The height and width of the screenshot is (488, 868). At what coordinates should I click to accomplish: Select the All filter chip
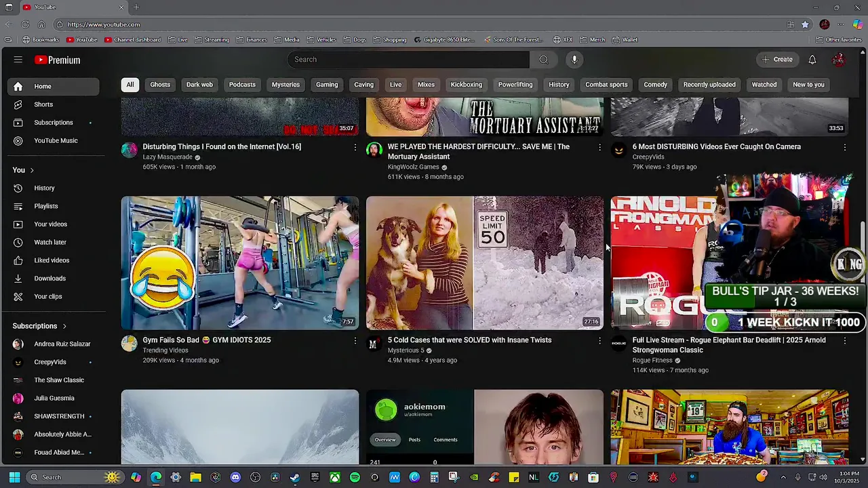130,85
